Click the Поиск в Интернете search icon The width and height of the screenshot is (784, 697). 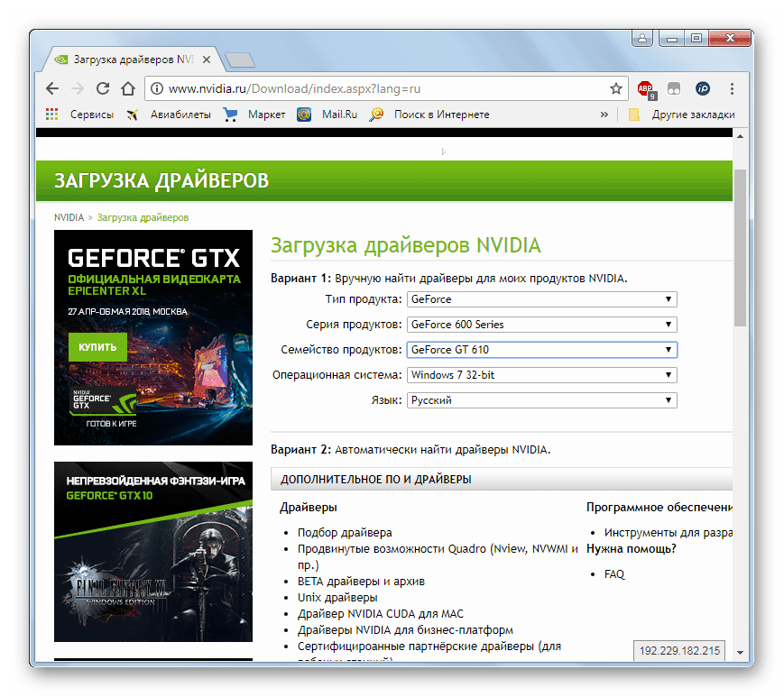(376, 115)
